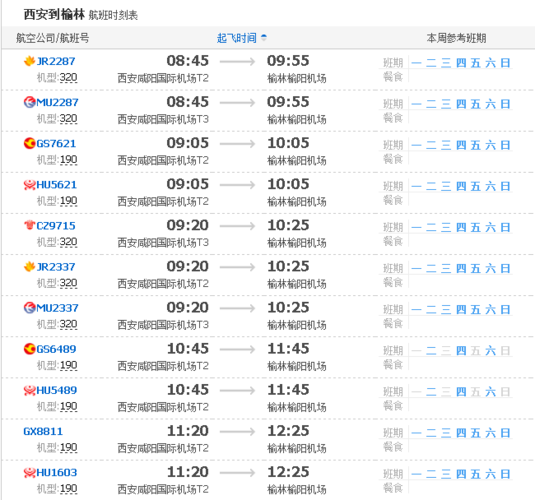
Task: Open flight GS7621 link
Action: pos(56,143)
